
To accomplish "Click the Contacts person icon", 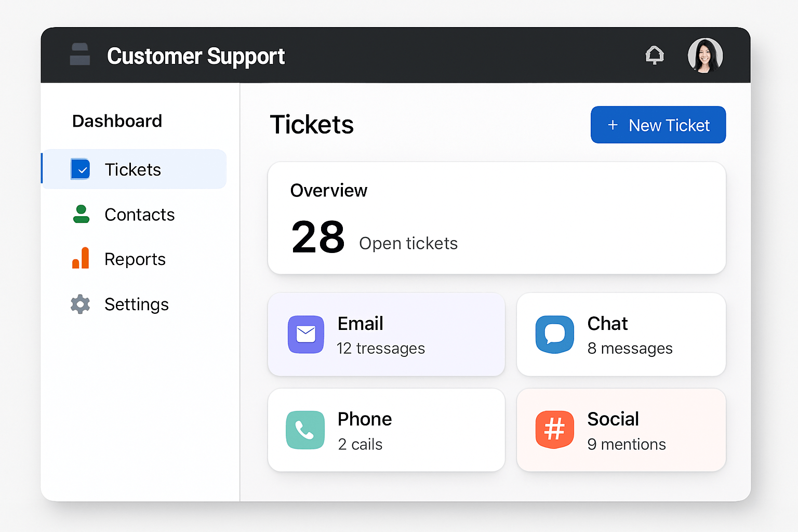I will [81, 214].
